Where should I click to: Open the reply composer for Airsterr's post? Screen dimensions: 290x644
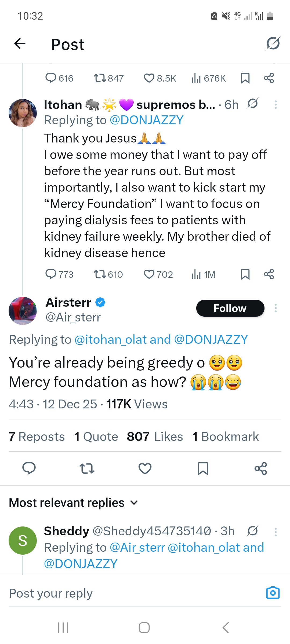click(x=29, y=468)
